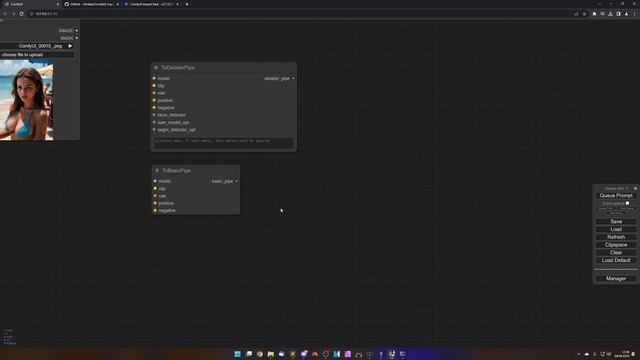Click Queue Prompt button
640x360 pixels.
pyautogui.click(x=616, y=196)
